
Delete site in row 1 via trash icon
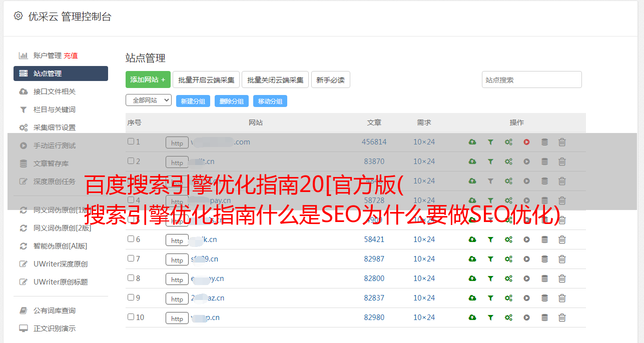(x=562, y=142)
